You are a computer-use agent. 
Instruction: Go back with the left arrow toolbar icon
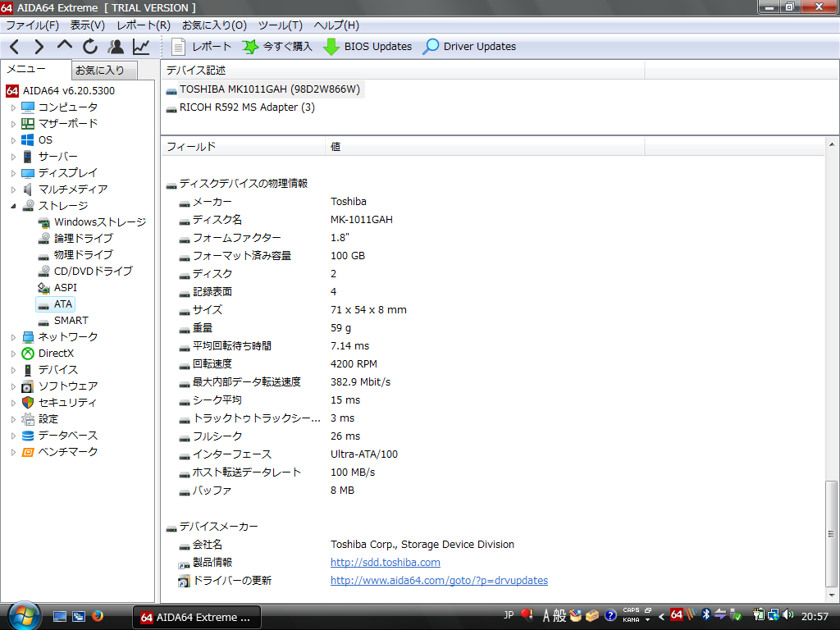tap(15, 47)
